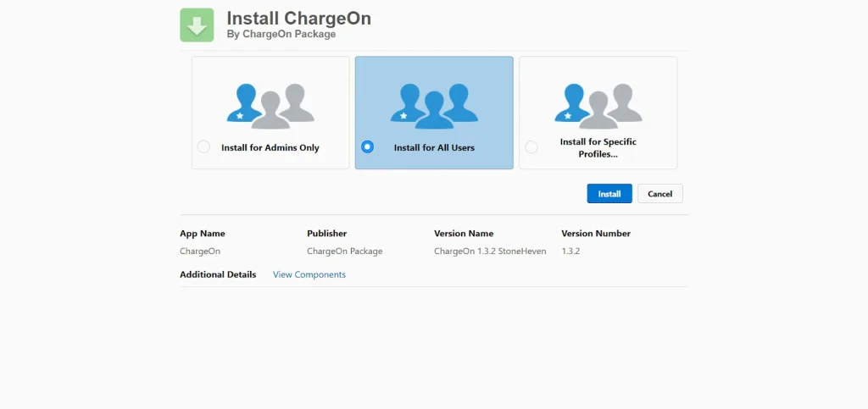Screen dimensions: 868x409
Task: Click the blue Install button
Action: pyautogui.click(x=609, y=193)
